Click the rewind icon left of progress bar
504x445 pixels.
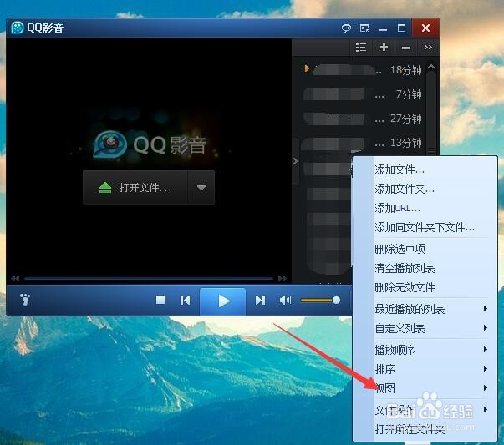coord(15,278)
